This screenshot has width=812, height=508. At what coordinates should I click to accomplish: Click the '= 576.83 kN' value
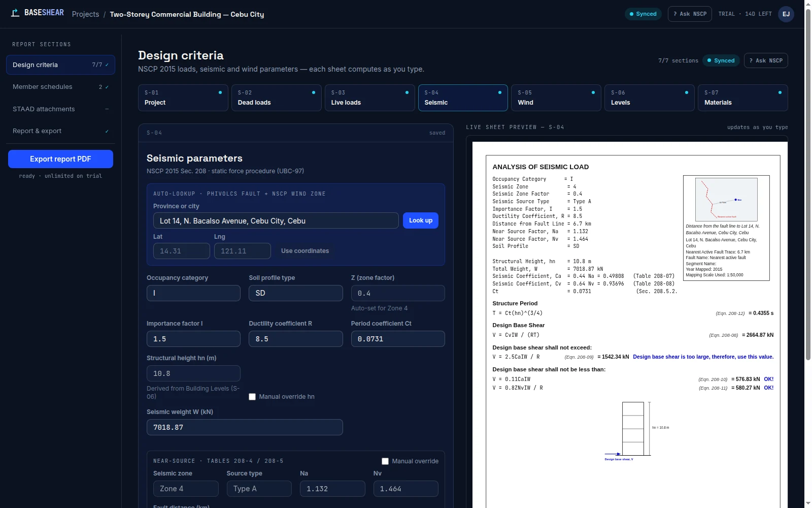coord(746,379)
